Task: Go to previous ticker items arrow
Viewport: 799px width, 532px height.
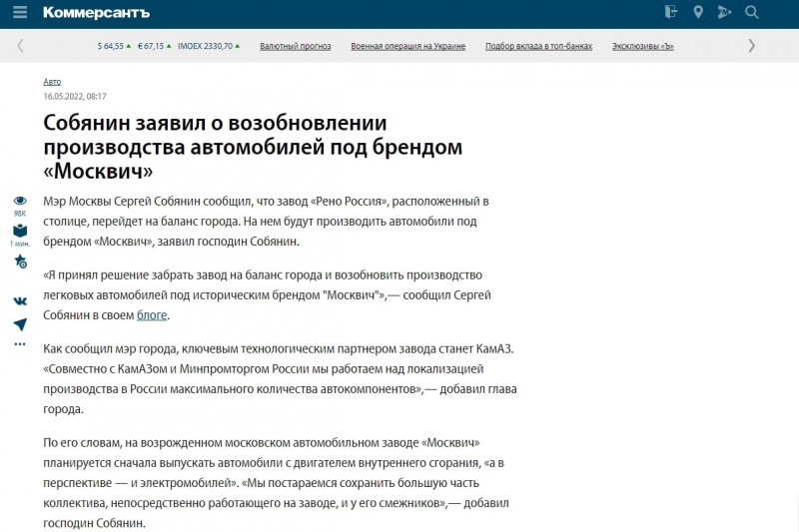Action: coord(20,46)
